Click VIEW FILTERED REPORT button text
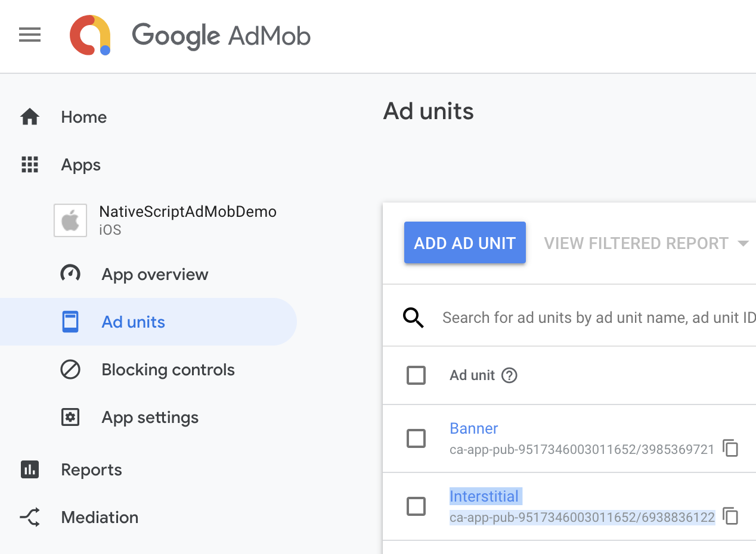Image resolution: width=756 pixels, height=554 pixels. pyautogui.click(x=636, y=243)
